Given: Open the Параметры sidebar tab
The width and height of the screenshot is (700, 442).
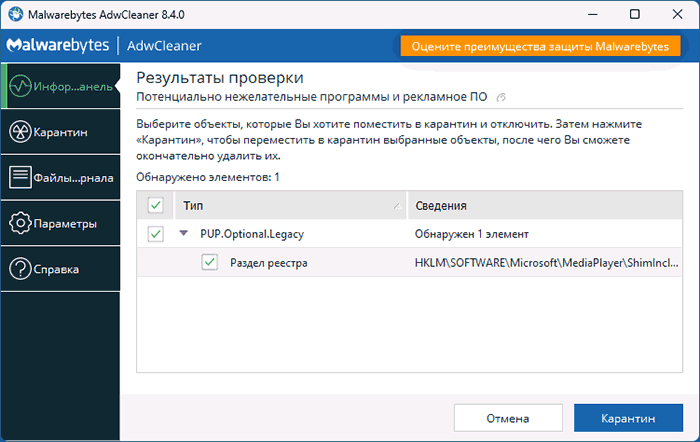Looking at the screenshot, I should (x=60, y=223).
